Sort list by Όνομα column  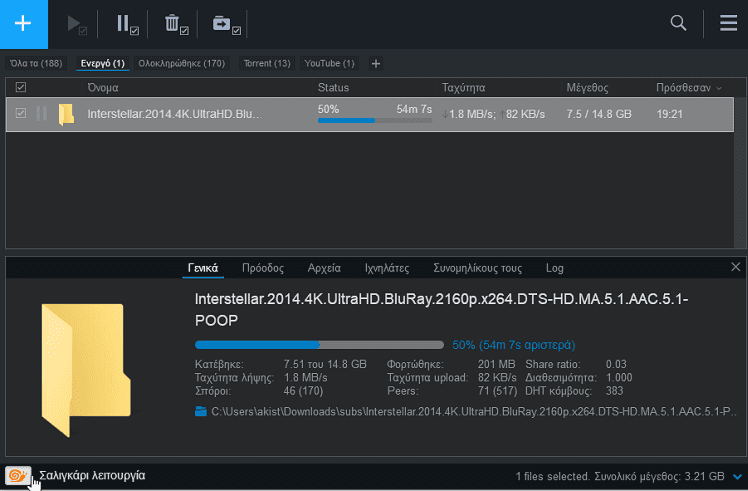(103, 88)
